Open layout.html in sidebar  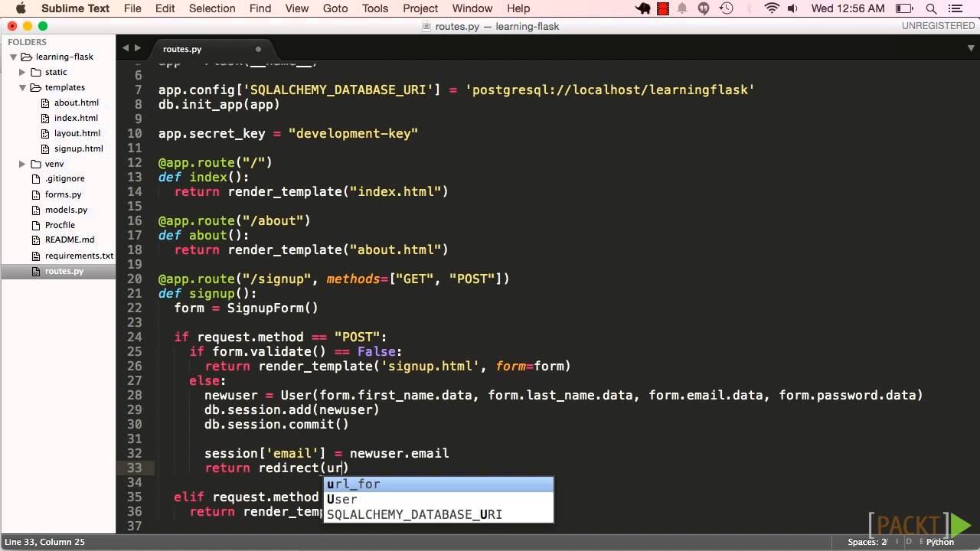[x=77, y=133]
